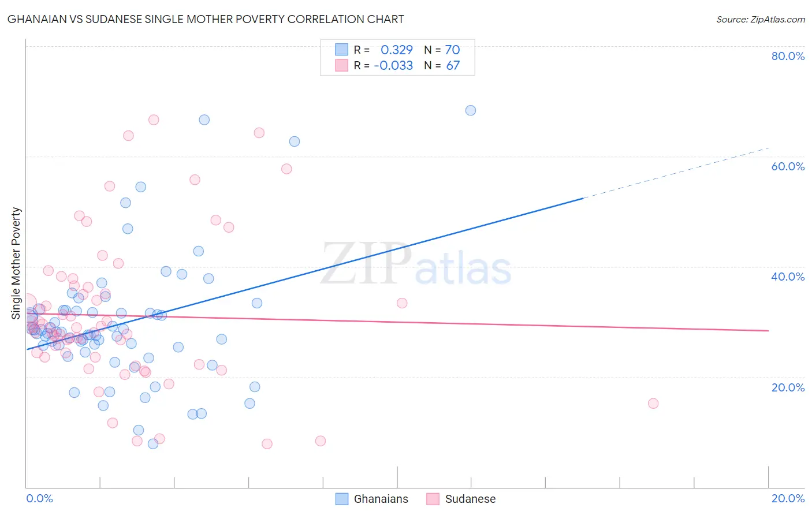The width and height of the screenshot is (812, 515).
Task: Click the N = 67 value in legend
Action: pyautogui.click(x=442, y=65)
